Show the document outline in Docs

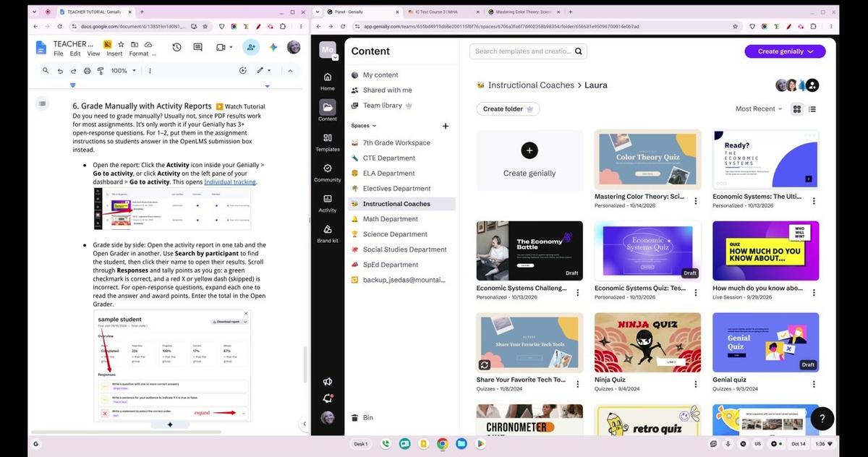tap(42, 103)
